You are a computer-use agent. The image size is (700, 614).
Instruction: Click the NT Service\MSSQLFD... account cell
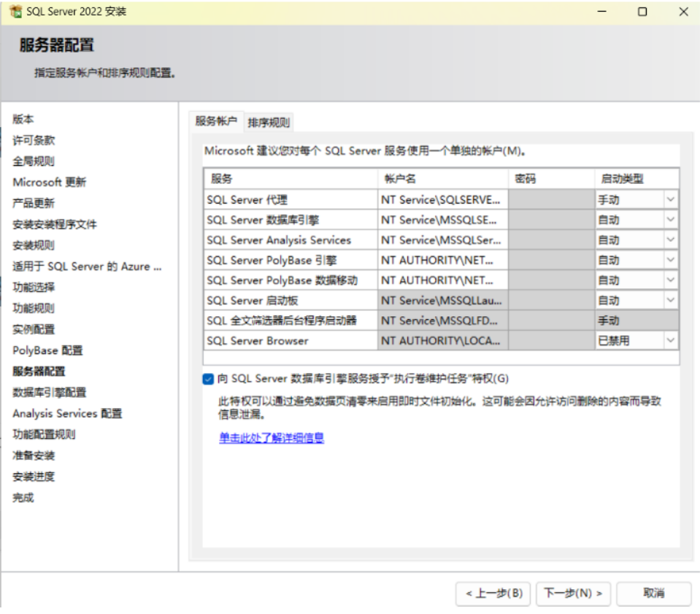(443, 321)
